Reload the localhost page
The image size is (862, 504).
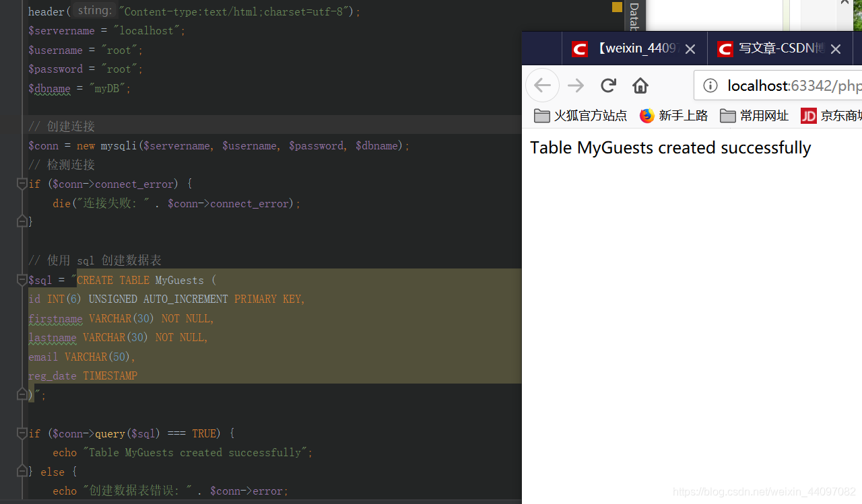[609, 85]
